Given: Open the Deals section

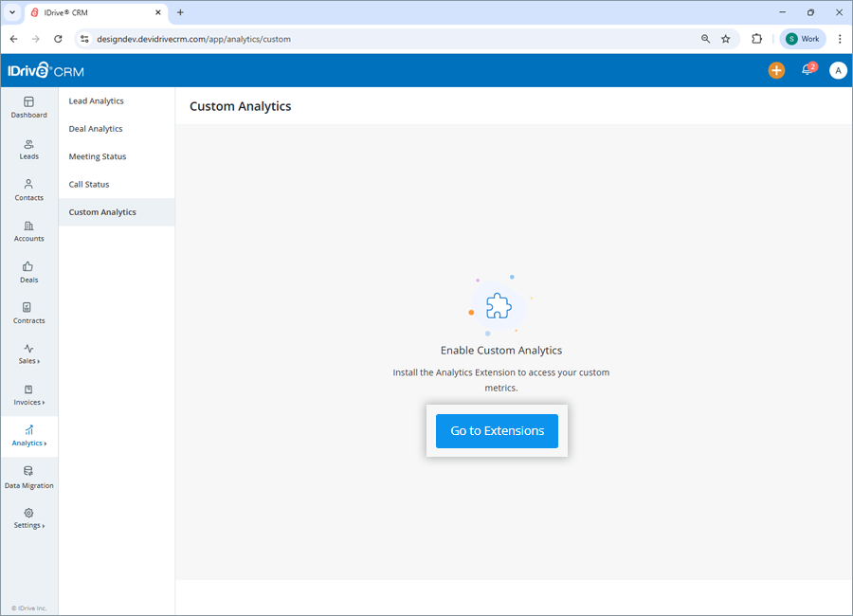Looking at the screenshot, I should 29,273.
